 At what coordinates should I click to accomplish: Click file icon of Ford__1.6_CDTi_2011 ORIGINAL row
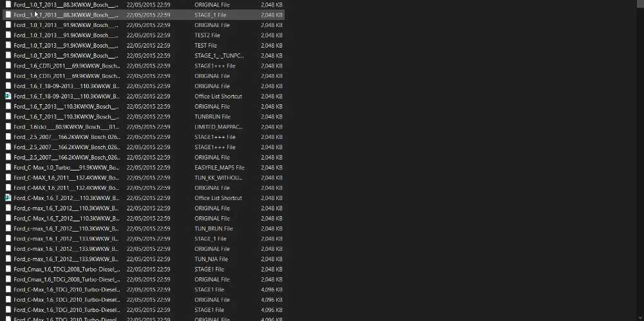(x=8, y=76)
